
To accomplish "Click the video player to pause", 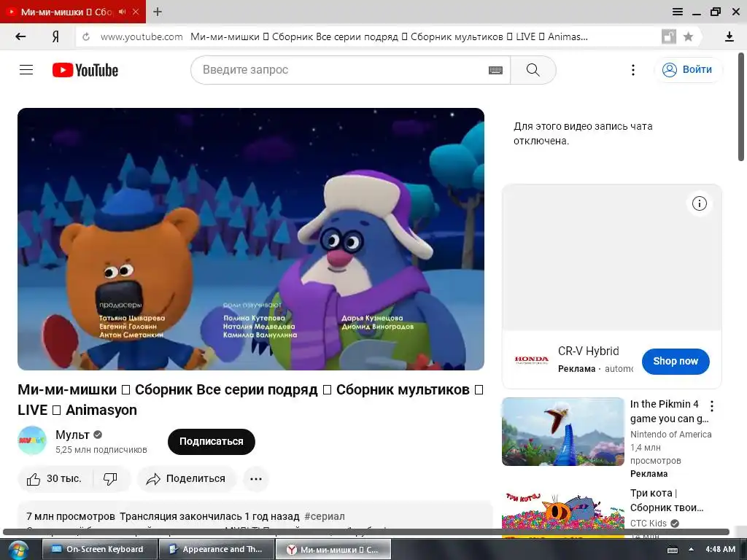I will click(x=251, y=239).
